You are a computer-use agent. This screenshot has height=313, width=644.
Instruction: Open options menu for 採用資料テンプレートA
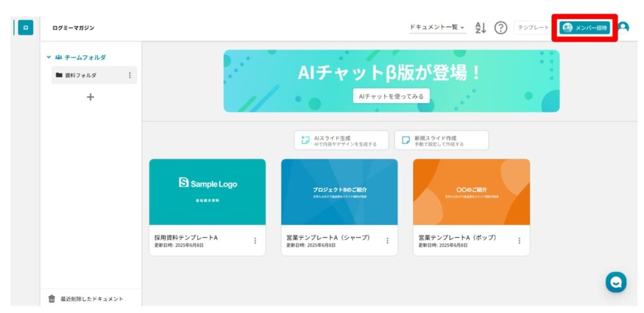(x=255, y=241)
